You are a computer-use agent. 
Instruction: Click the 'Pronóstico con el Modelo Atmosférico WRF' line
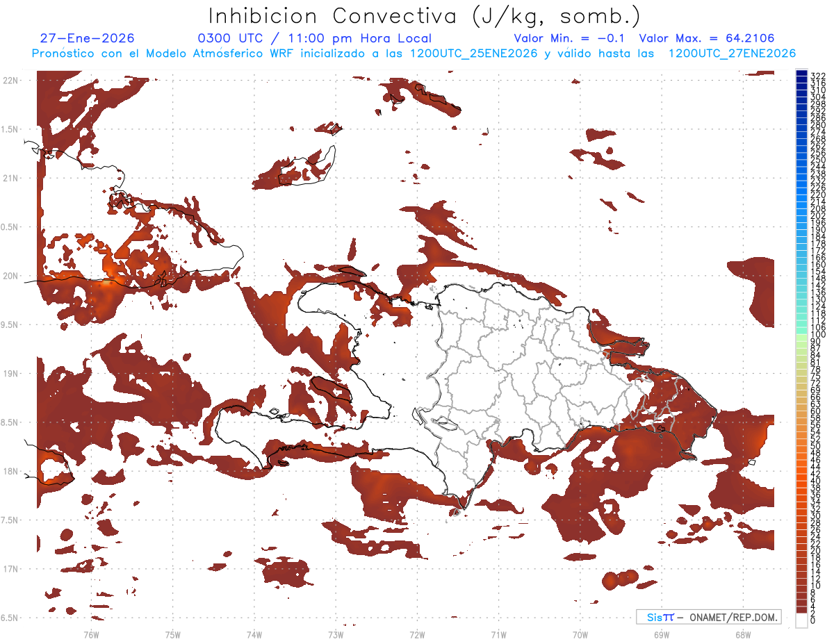click(414, 53)
